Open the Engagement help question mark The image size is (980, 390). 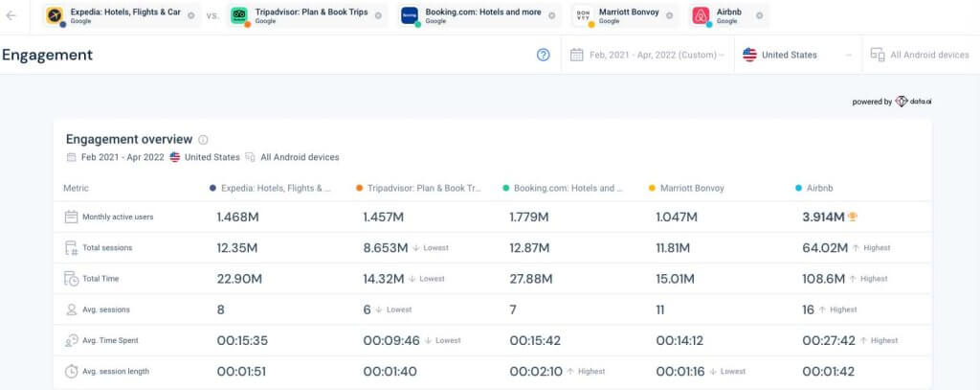544,55
